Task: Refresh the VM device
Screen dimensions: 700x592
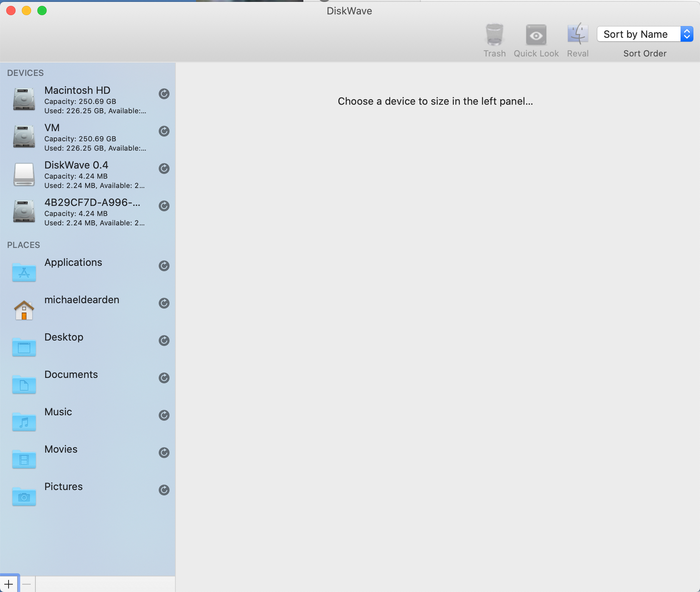Action: [x=164, y=131]
